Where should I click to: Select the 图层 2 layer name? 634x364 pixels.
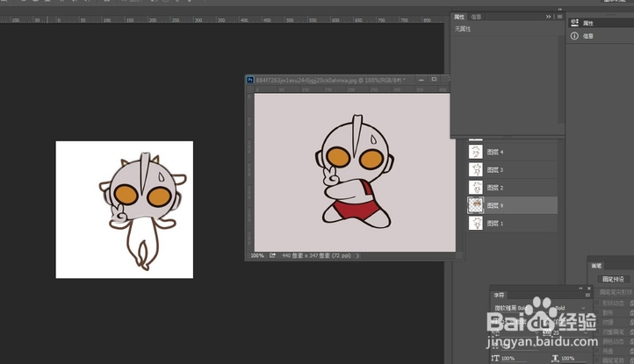(x=495, y=188)
